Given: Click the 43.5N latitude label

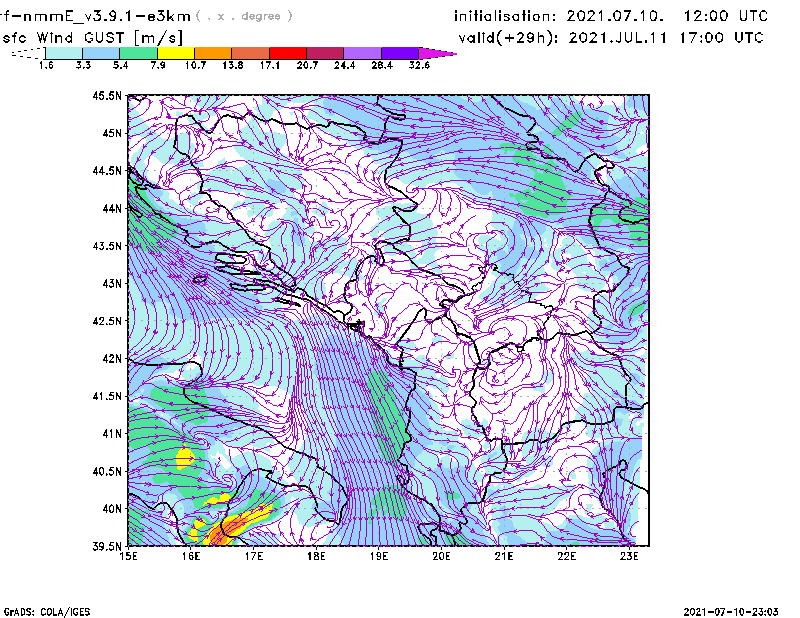Looking at the screenshot, I should [107, 246].
